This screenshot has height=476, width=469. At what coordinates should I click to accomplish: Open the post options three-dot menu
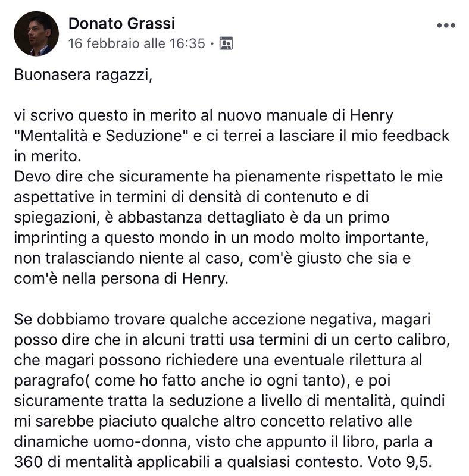click(x=446, y=26)
